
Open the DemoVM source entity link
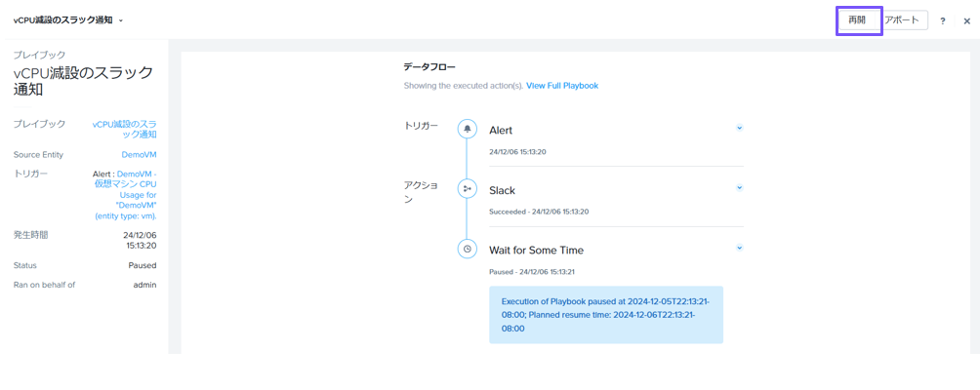139,155
